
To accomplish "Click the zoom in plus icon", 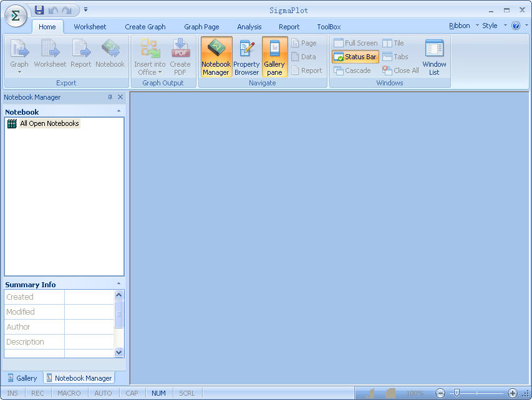I will click(513, 393).
